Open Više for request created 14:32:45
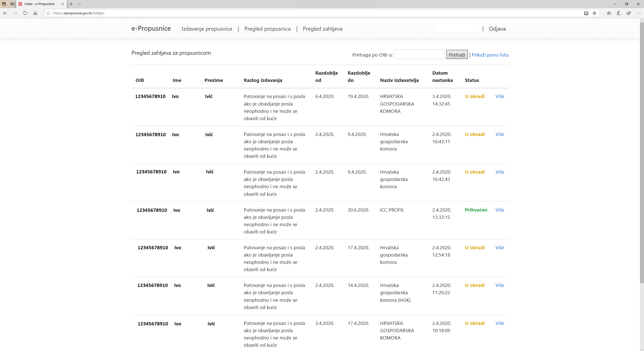The width and height of the screenshot is (644, 351). (x=500, y=96)
